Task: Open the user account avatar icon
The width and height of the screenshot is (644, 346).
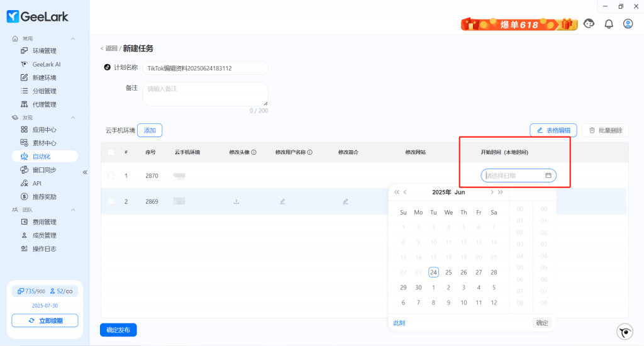Action: 628,24
